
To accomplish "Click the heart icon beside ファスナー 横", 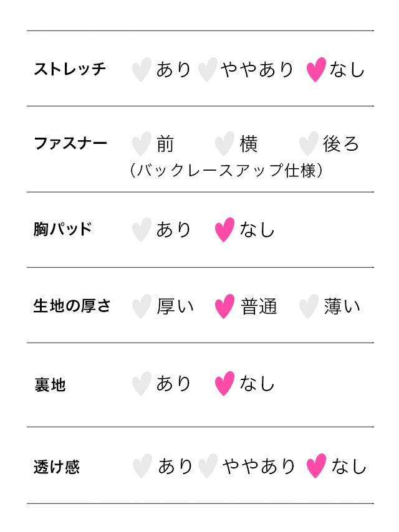I will pyautogui.click(x=224, y=144).
